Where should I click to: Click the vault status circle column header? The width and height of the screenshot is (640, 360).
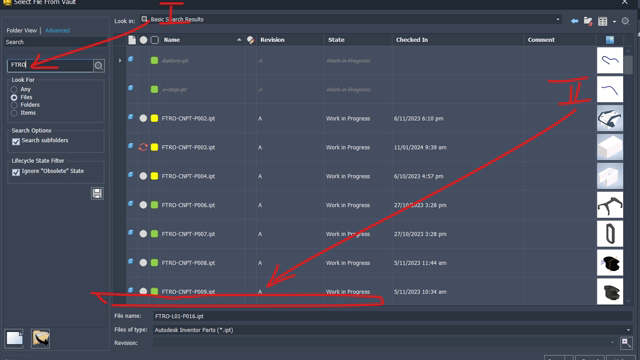tap(143, 40)
